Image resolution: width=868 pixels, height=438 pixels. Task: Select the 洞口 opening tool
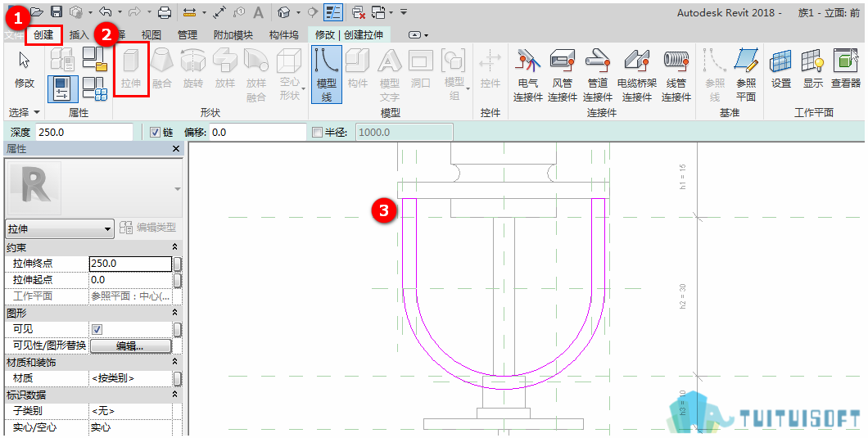[x=421, y=70]
